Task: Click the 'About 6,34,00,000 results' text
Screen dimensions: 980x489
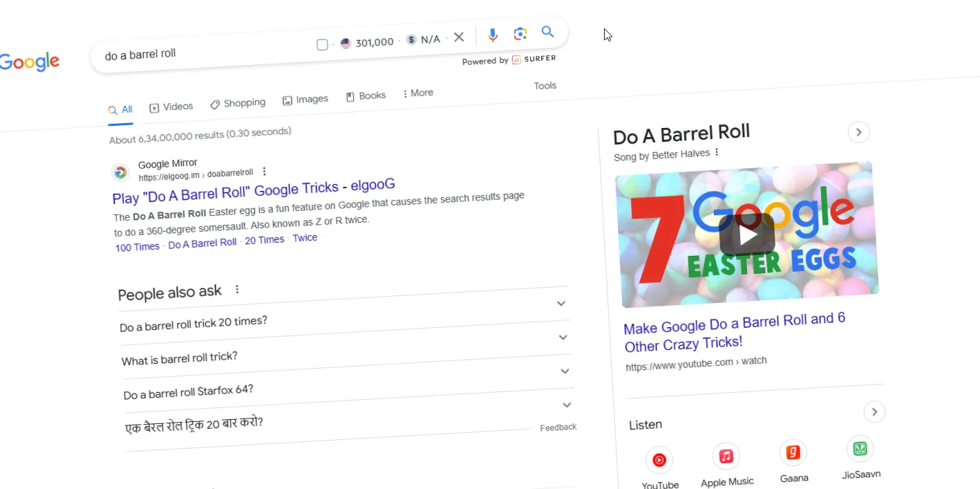Action: [200, 136]
